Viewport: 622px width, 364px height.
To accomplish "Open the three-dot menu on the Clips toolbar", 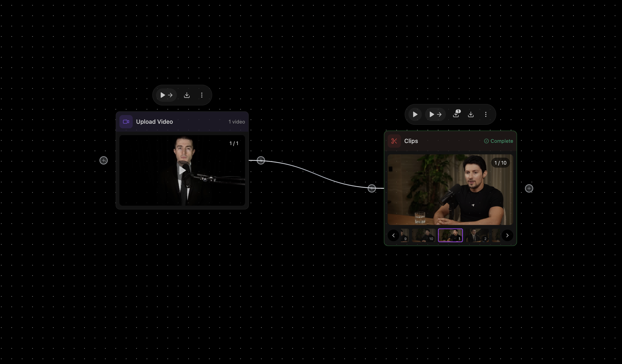I will 485,114.
